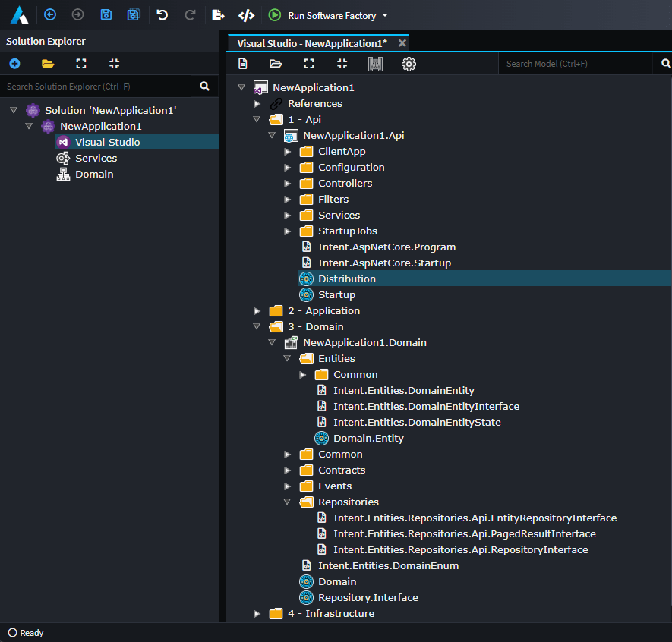This screenshot has height=642, width=672.
Task: Open the settings gear icon in designer toolbar
Action: [x=409, y=65]
